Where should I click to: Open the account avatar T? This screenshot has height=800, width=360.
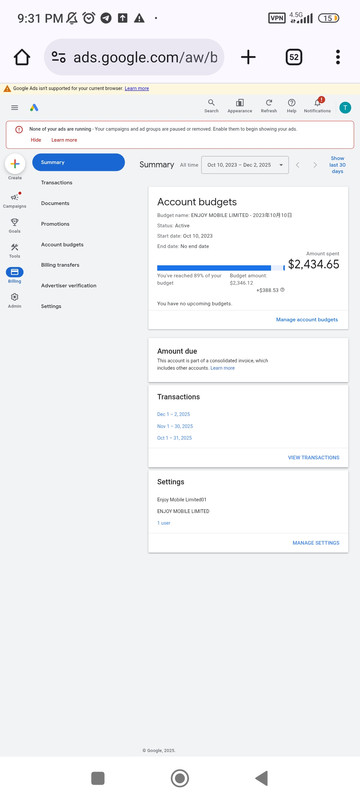click(x=345, y=107)
